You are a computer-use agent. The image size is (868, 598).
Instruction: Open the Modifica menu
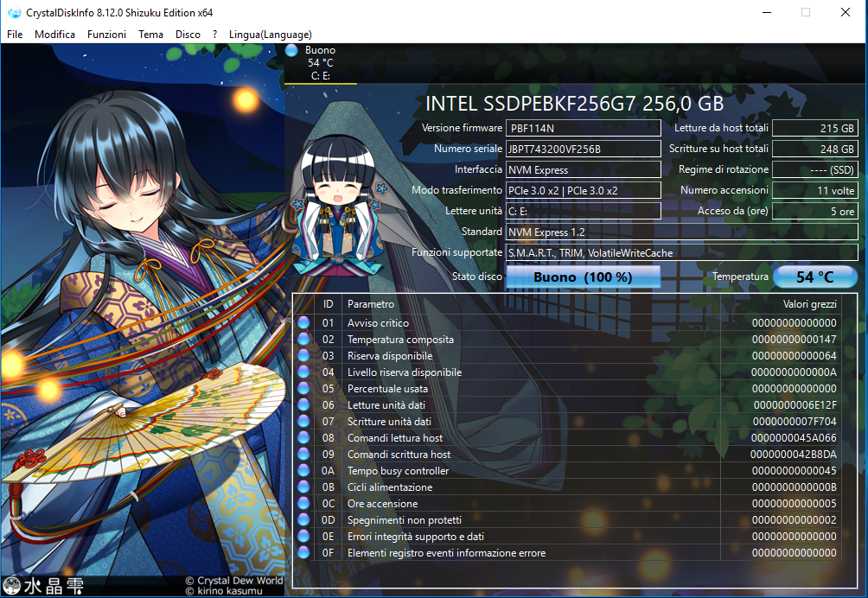tap(54, 35)
